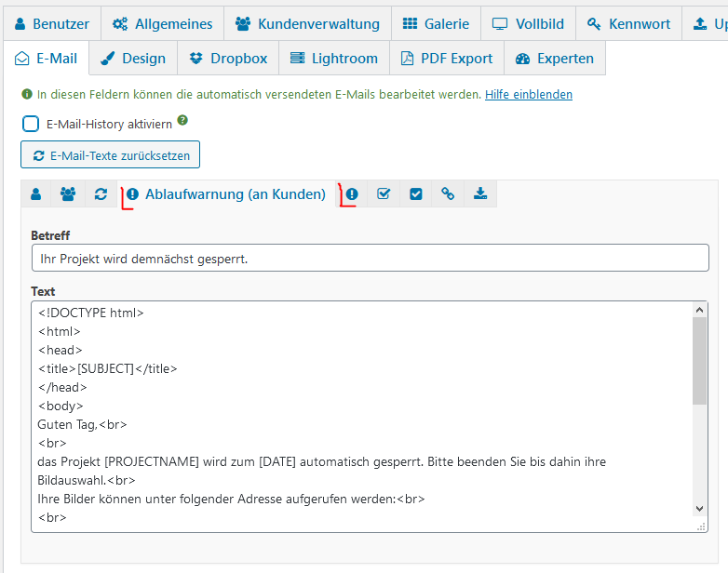Open the filled checkbox email tab icon
Image resolution: width=728 pixels, height=573 pixels.
416,194
